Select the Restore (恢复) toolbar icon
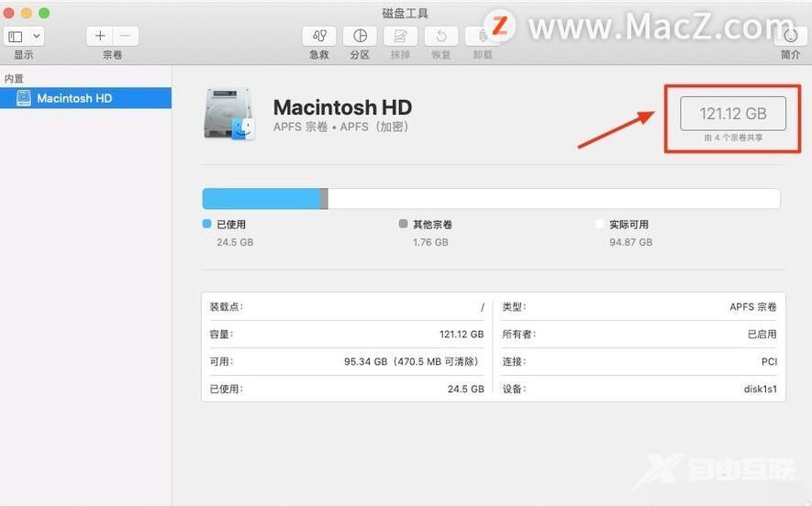This screenshot has width=812, height=506. pos(441,37)
